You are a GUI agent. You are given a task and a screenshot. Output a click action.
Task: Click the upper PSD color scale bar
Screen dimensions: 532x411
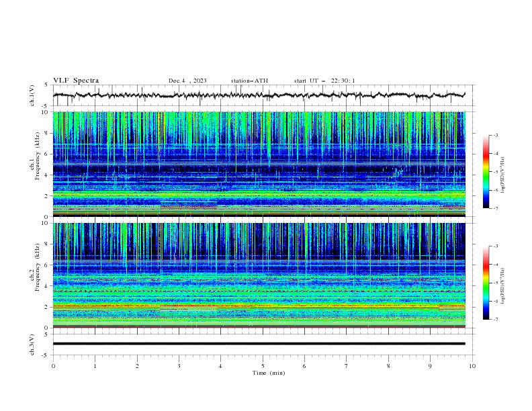[x=486, y=172]
